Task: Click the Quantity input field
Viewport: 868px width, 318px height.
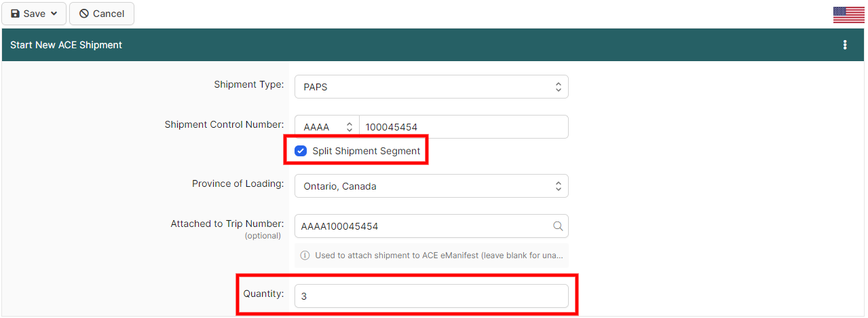Action: [431, 296]
